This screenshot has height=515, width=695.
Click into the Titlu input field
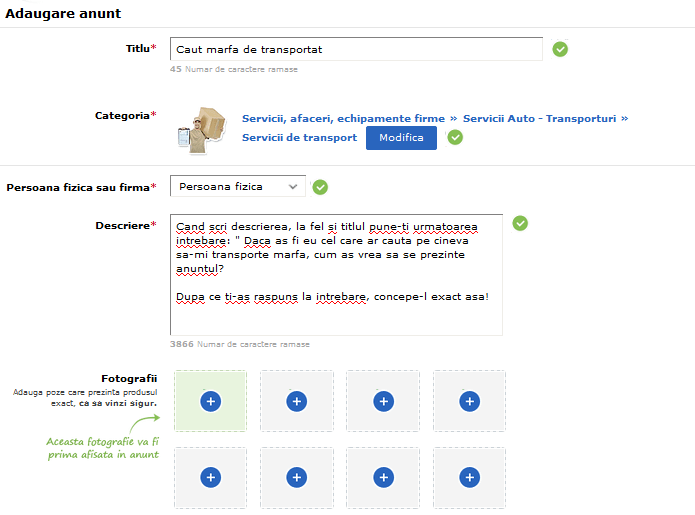click(x=356, y=49)
